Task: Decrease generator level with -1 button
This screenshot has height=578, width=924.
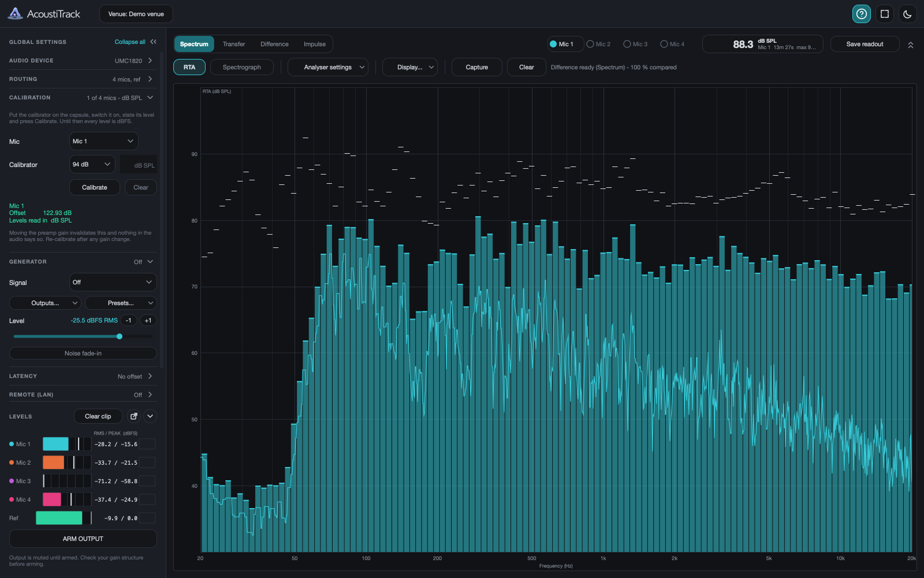Action: (x=129, y=320)
